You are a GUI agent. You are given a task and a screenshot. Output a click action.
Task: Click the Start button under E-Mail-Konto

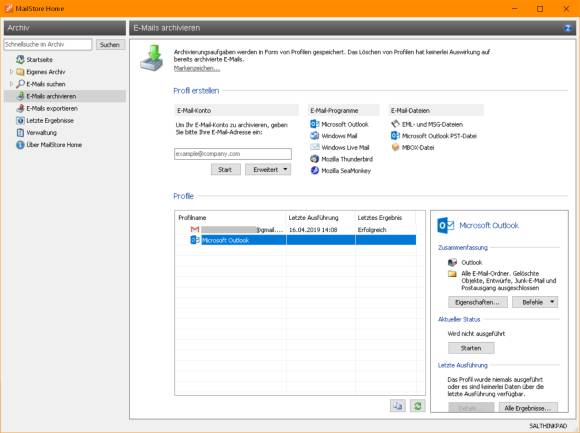(226, 169)
